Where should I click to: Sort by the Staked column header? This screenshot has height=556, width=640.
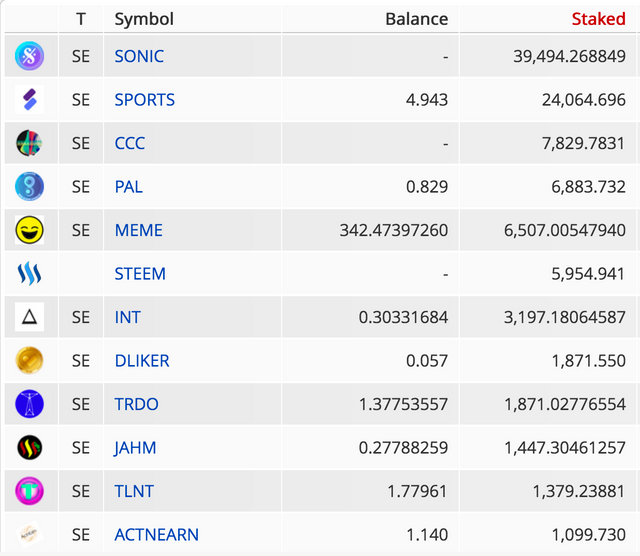point(598,19)
